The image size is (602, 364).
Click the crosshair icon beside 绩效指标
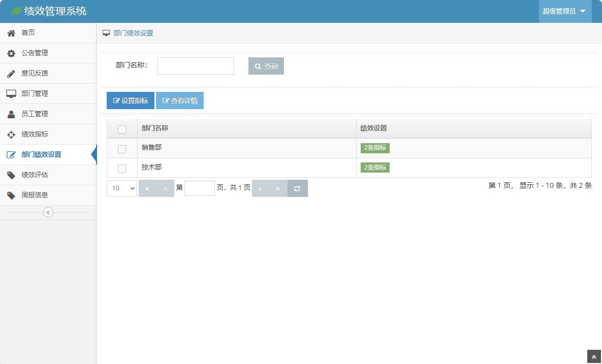click(11, 135)
